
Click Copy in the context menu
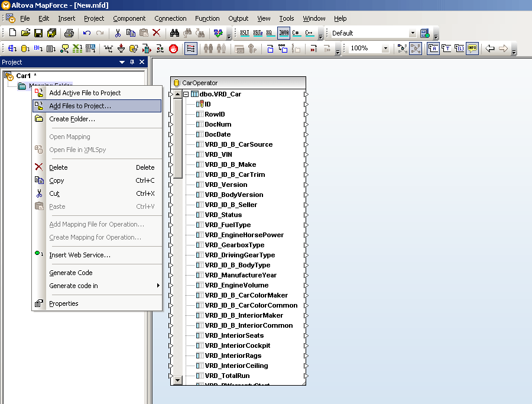97,180
